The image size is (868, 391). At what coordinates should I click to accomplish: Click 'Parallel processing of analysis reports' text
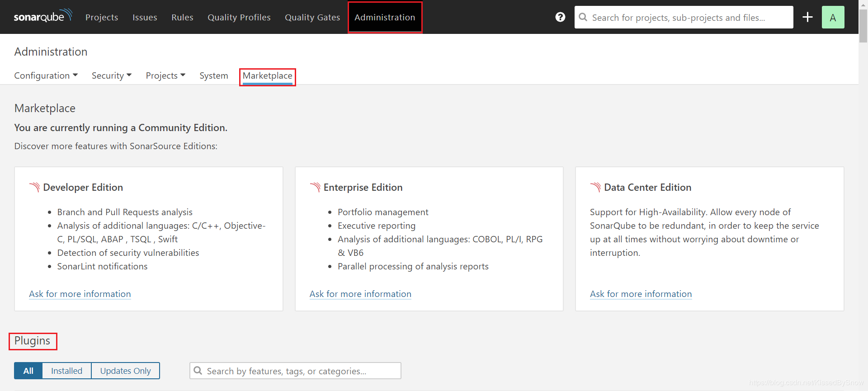coord(413,266)
